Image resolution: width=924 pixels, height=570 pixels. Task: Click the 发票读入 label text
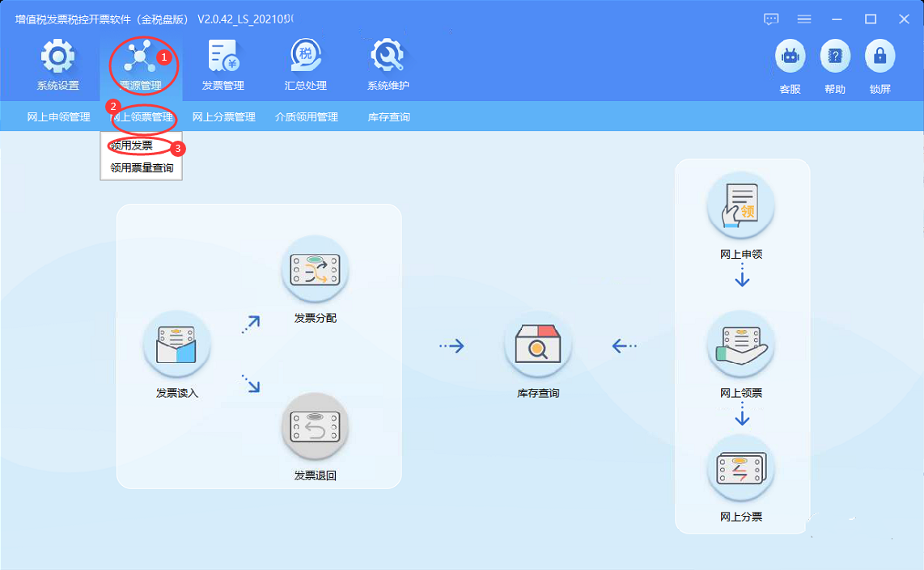pos(176,393)
